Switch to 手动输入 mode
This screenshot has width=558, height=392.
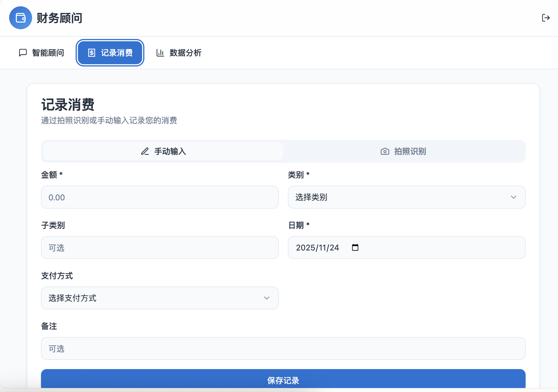click(x=163, y=151)
